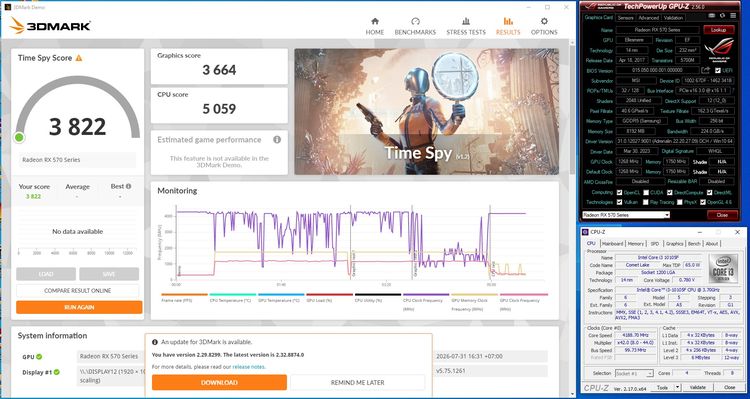Go to BENCHMARKS in 3DMark
The height and width of the screenshot is (399, 750).
[x=415, y=26]
